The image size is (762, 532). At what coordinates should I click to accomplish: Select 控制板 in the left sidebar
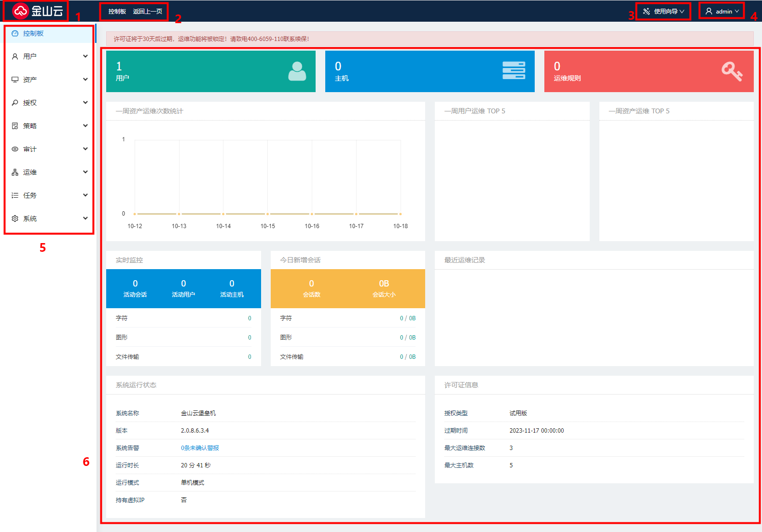tap(33, 33)
